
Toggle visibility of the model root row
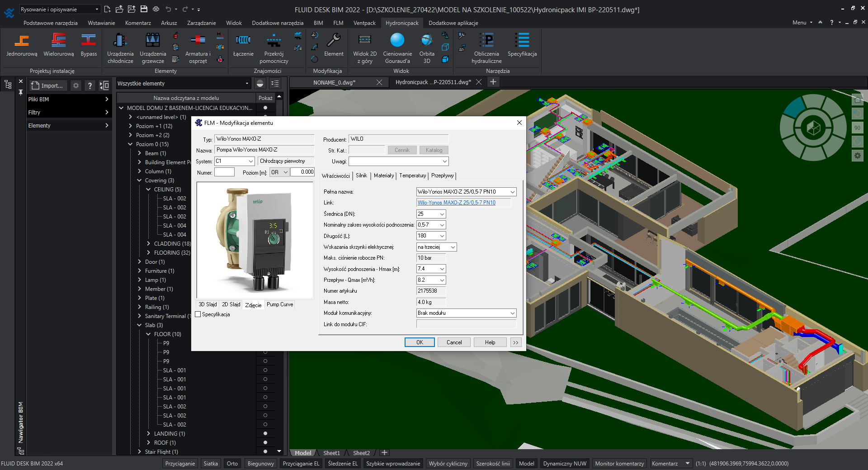click(x=265, y=108)
